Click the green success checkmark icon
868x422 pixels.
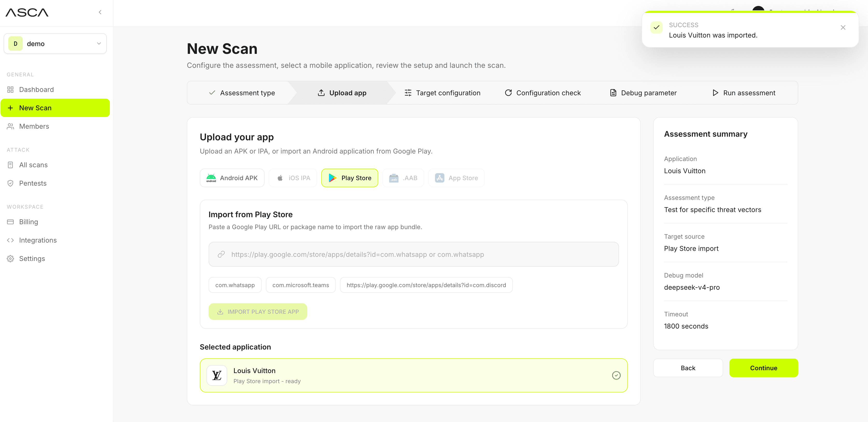[x=656, y=28]
